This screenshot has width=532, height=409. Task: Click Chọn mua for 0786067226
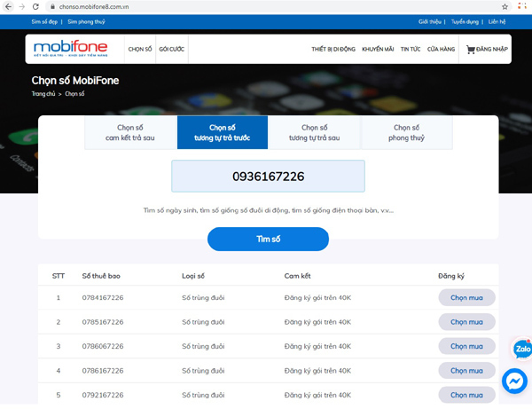click(x=466, y=346)
